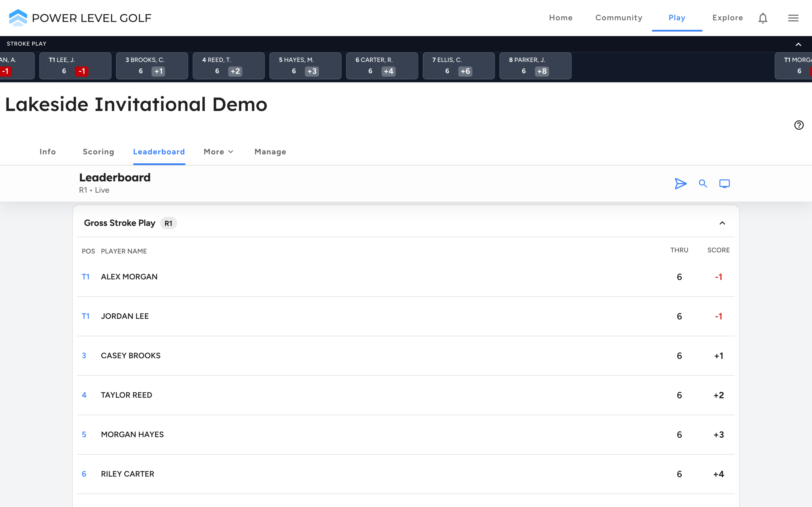Open the Manage tab
The image size is (812, 507).
tap(270, 152)
